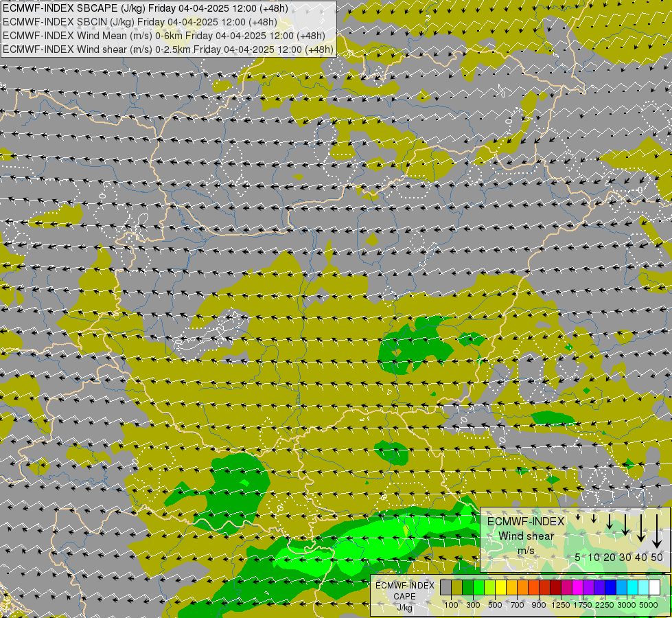
Task: Click the 'J/kg' unit label in CAPE legend
Action: point(404,608)
